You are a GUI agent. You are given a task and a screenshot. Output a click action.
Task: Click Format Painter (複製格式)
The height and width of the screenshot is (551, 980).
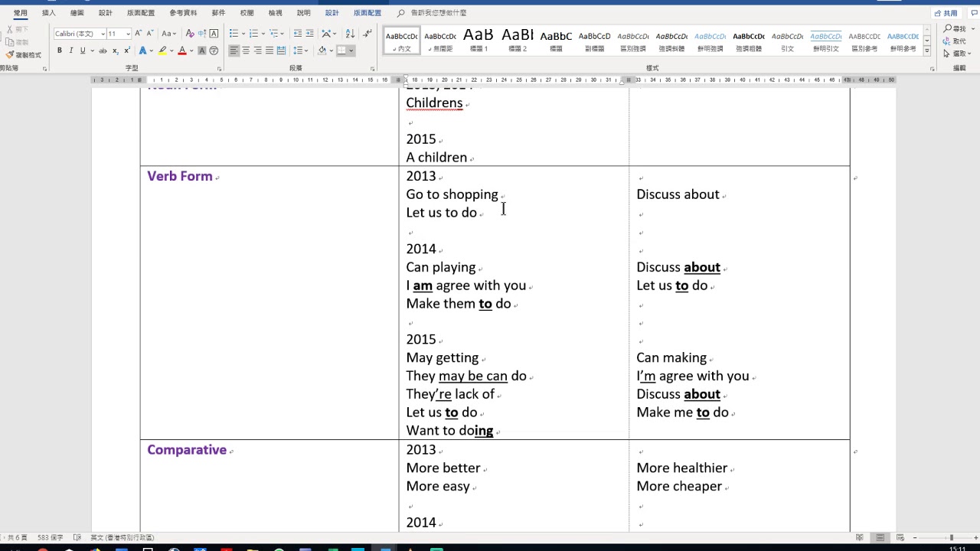pos(24,55)
